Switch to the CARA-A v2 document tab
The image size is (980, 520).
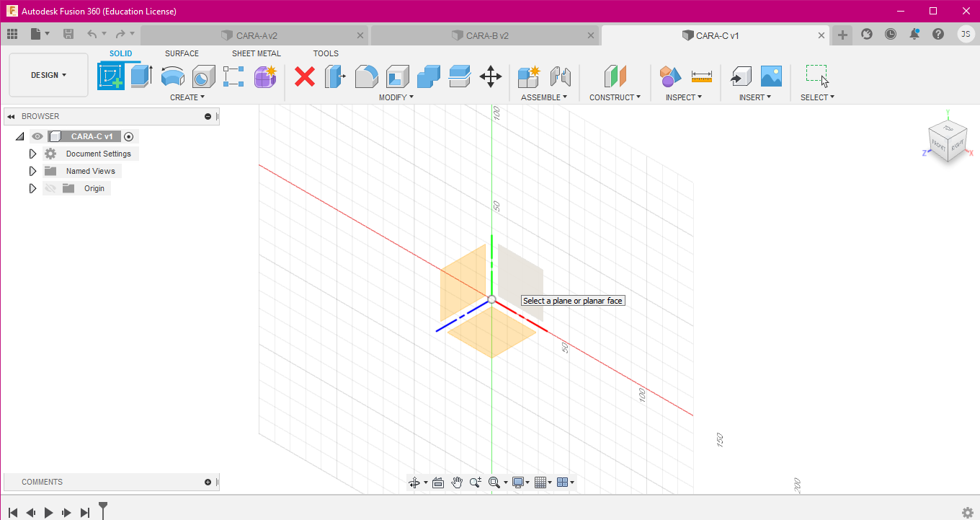254,35
